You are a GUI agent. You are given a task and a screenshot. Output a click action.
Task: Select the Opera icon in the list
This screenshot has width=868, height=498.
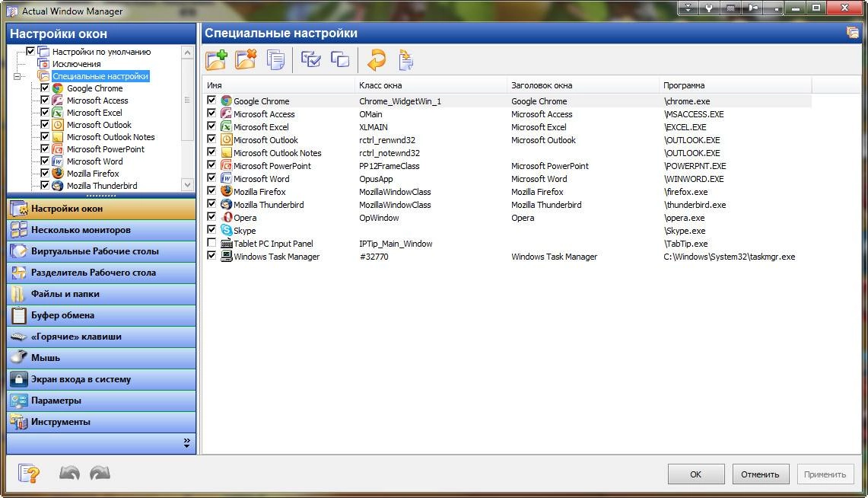226,217
